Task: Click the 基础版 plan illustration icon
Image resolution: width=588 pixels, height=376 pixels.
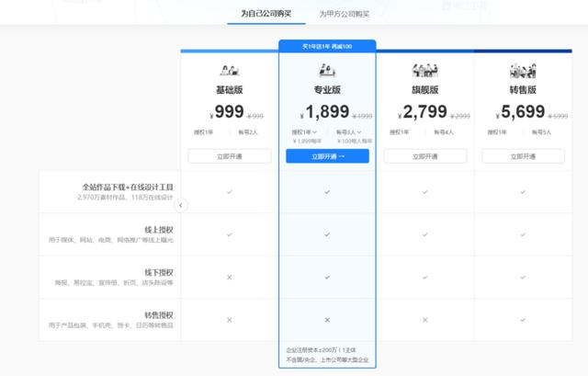Action: click(229, 71)
